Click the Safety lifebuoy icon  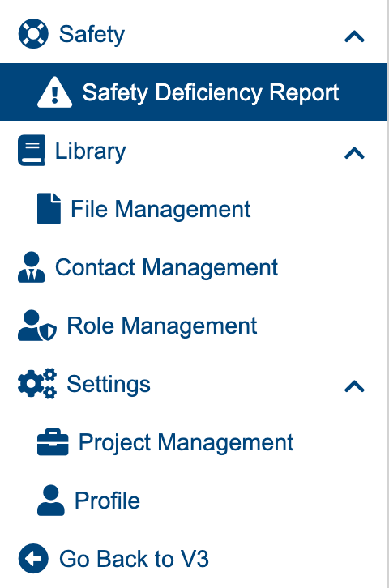[33, 34]
